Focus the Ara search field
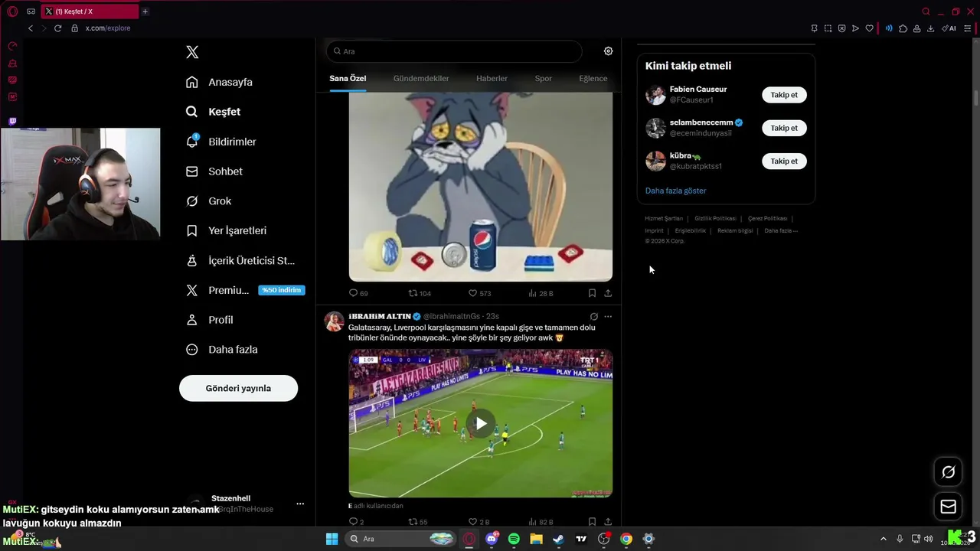 pos(454,51)
